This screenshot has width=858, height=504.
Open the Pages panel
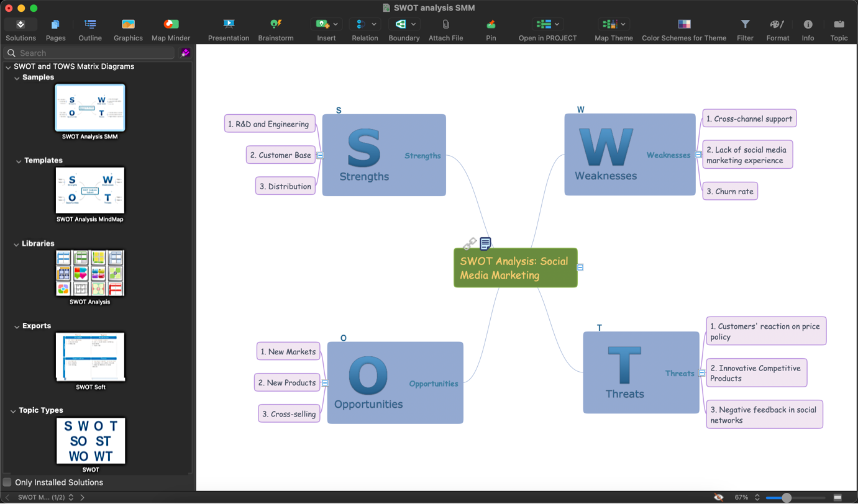click(x=55, y=29)
